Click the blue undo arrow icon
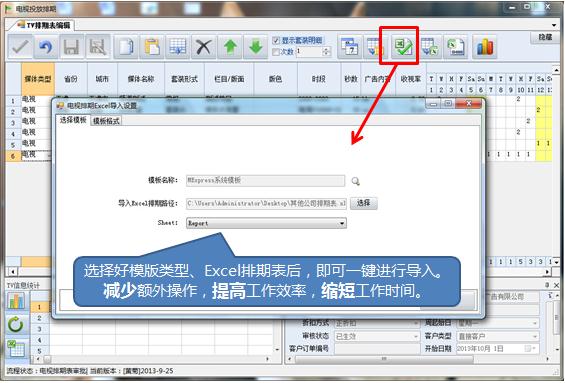565x383 pixels. [45, 47]
